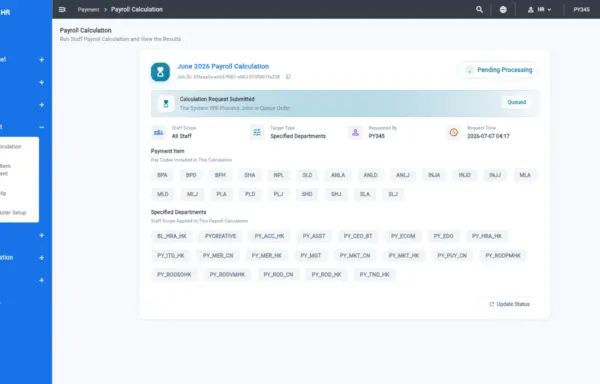This screenshot has height=384, width=600.
Task: Open the language globe icon
Action: point(503,10)
